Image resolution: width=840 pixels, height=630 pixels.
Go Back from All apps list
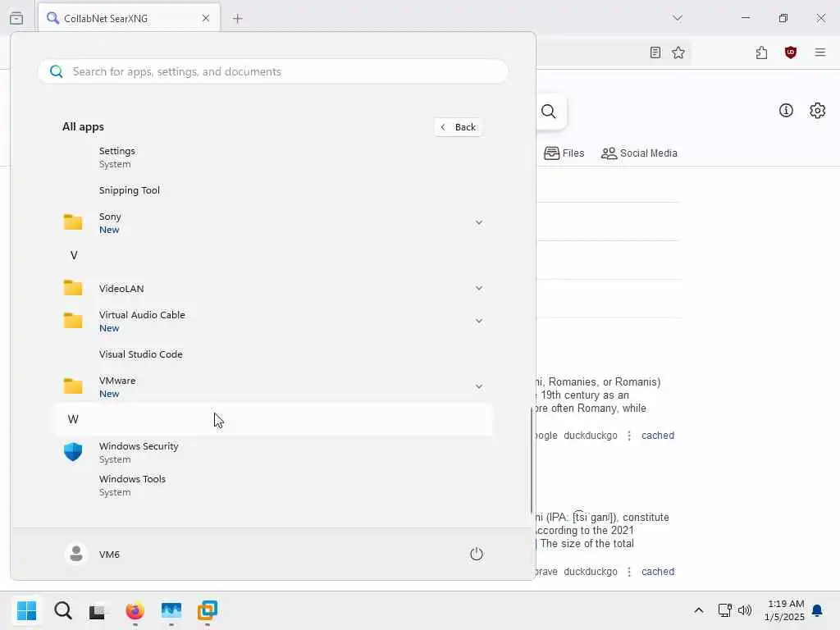click(458, 127)
